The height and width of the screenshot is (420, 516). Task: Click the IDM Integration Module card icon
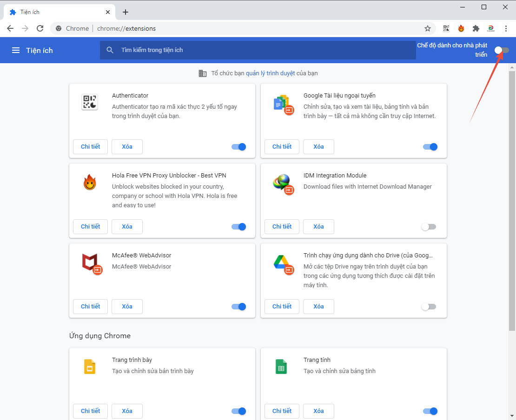(283, 184)
